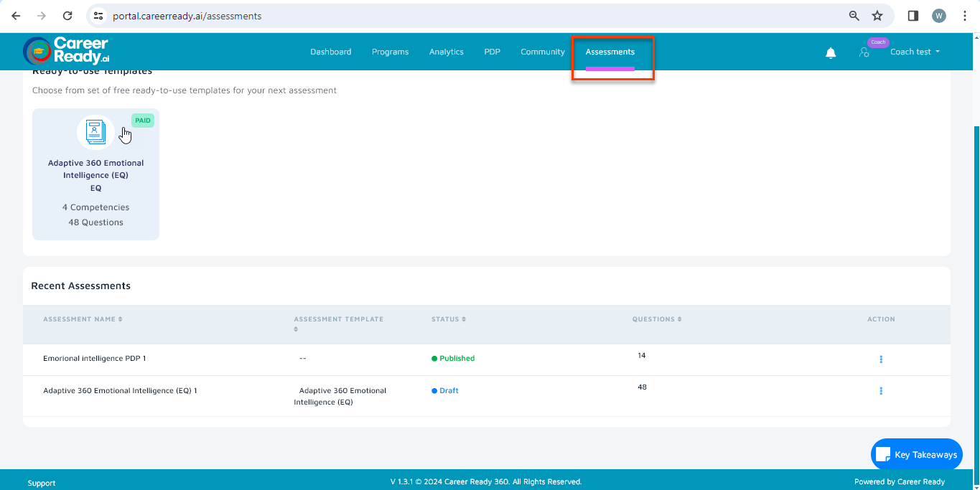Reload the page in browser

click(x=67, y=16)
